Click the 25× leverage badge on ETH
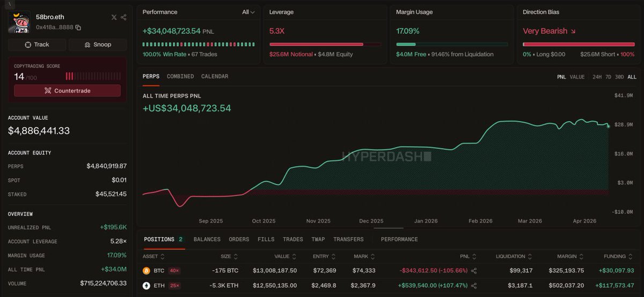 pos(175,286)
